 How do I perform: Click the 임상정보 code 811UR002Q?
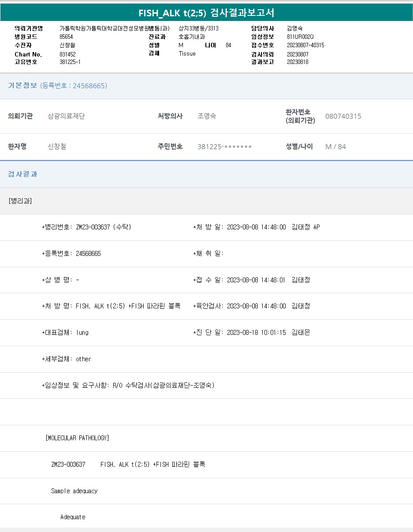click(300, 37)
